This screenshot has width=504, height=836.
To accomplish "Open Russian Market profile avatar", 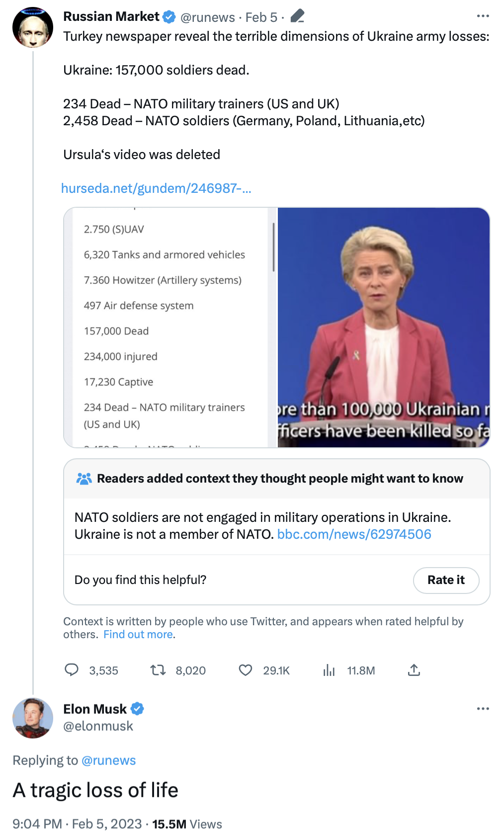I will pos(33,27).
